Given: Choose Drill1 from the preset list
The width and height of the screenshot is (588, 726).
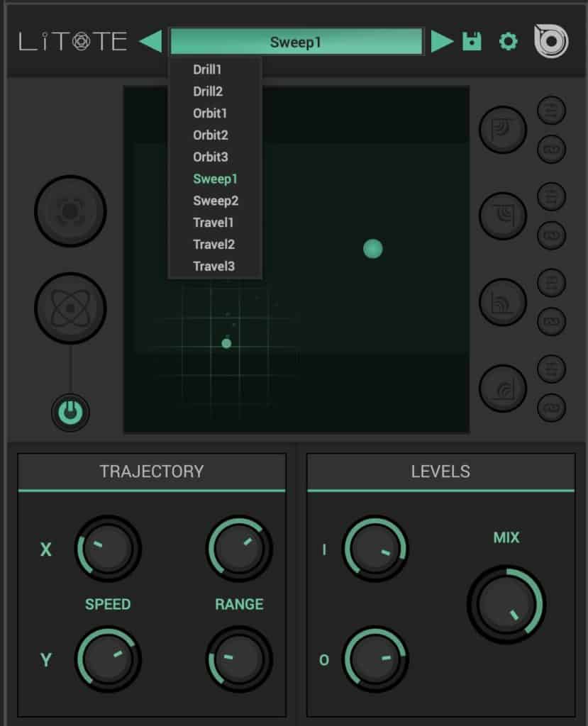Looking at the screenshot, I should [x=215, y=69].
